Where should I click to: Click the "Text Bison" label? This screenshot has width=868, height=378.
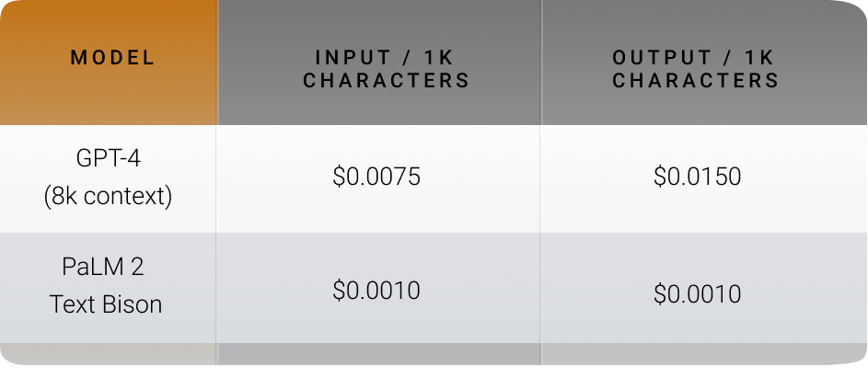106,304
